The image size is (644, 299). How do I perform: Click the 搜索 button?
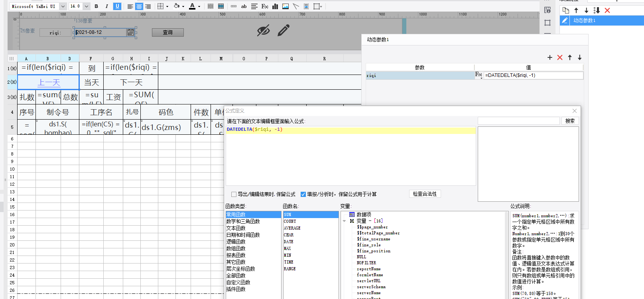(x=570, y=121)
